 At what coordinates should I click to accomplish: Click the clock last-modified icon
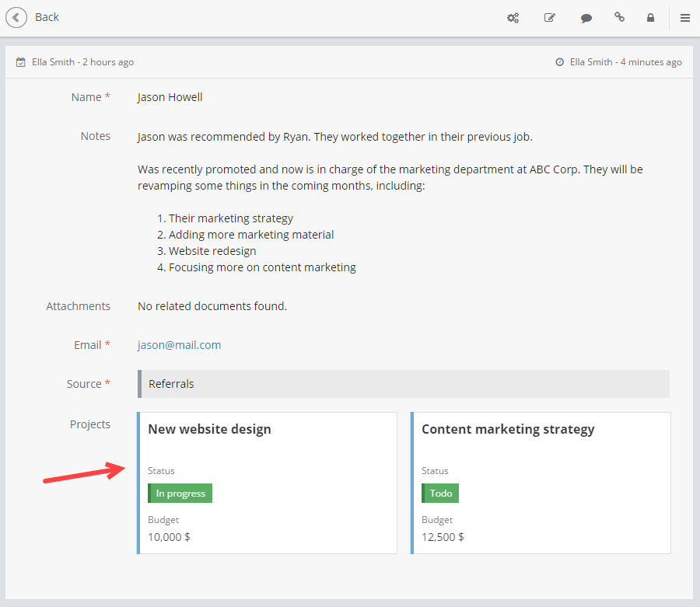point(560,62)
